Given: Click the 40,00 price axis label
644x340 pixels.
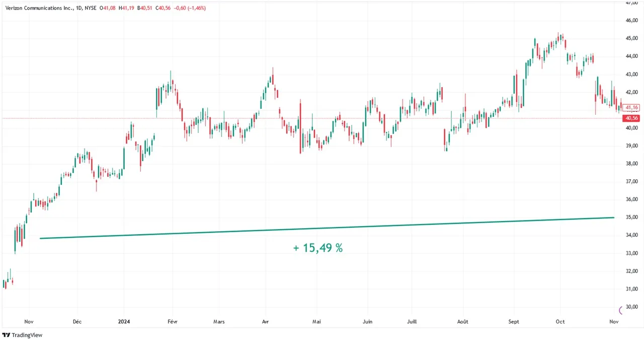Looking at the screenshot, I should click(x=632, y=128).
